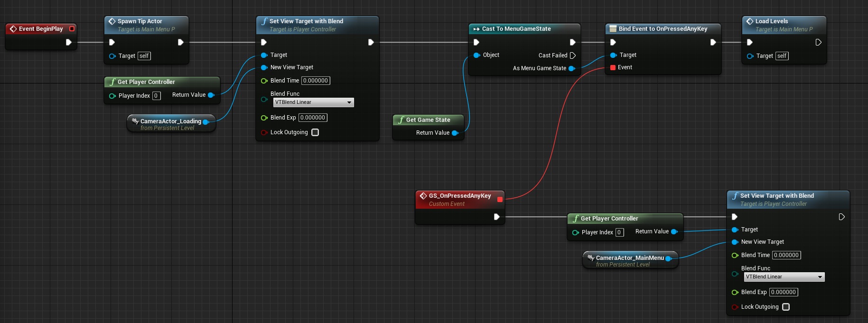868x323 pixels.
Task: Click Bind Event to OnPressedAnyKey execution output pin
Action: point(713,42)
